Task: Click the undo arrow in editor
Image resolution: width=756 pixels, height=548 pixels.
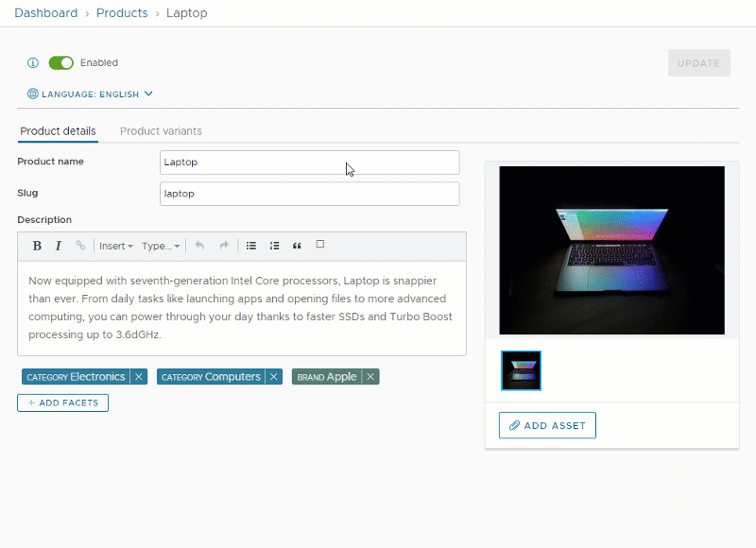Action: (x=199, y=246)
